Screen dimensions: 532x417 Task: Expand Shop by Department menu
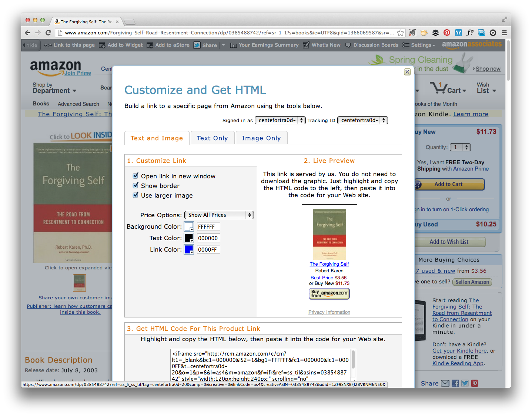pyautogui.click(x=54, y=88)
